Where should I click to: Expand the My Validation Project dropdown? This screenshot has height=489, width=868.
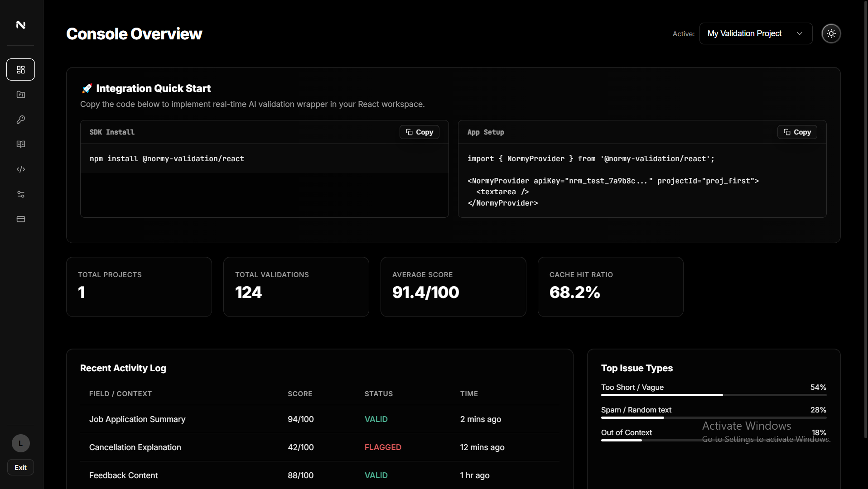(x=756, y=34)
